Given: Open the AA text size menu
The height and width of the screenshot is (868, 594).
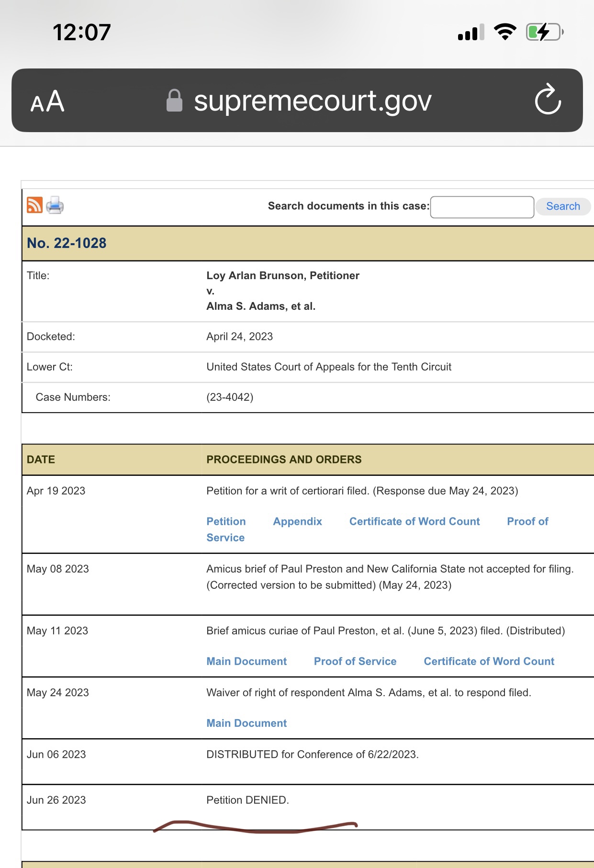Looking at the screenshot, I should click(47, 101).
